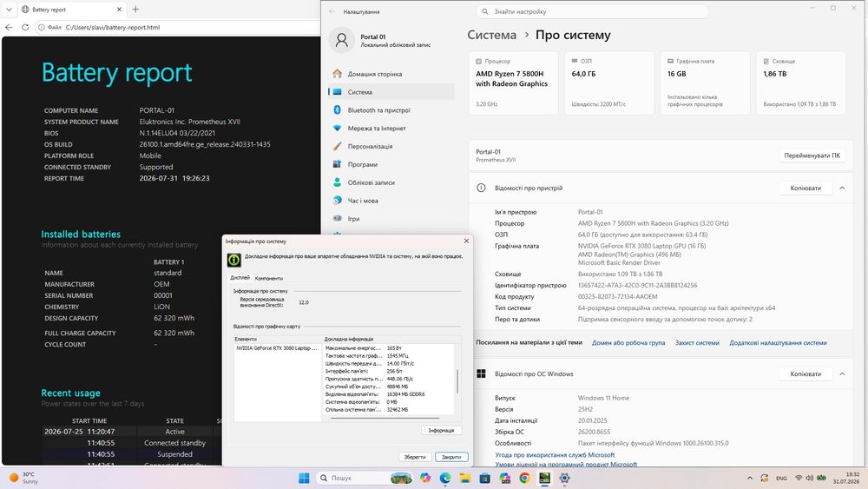Click the volume icon in system tray
The height and width of the screenshot is (489, 868).
809,478
